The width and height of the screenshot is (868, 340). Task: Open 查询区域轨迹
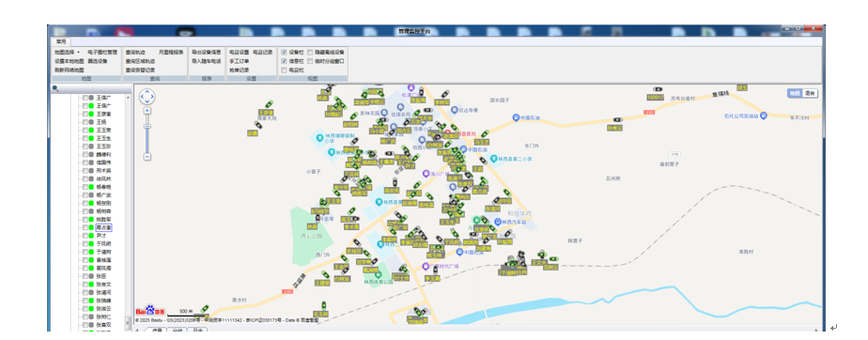coord(139,61)
